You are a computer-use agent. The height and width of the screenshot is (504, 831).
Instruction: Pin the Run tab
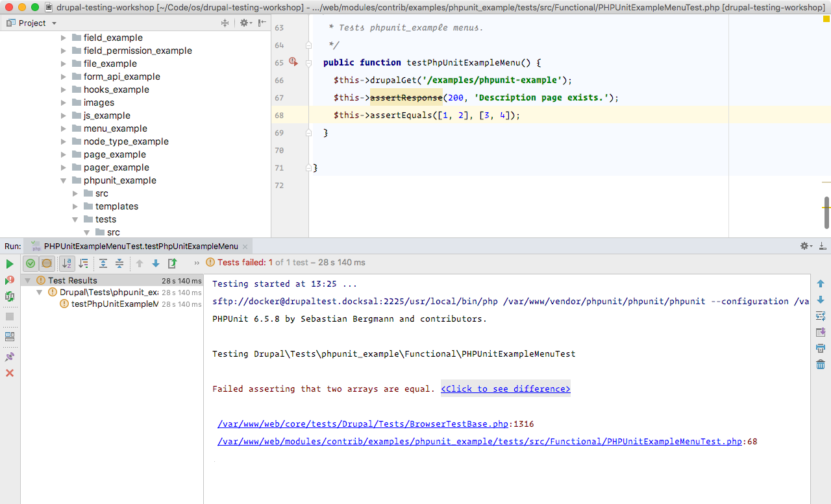tap(10, 357)
